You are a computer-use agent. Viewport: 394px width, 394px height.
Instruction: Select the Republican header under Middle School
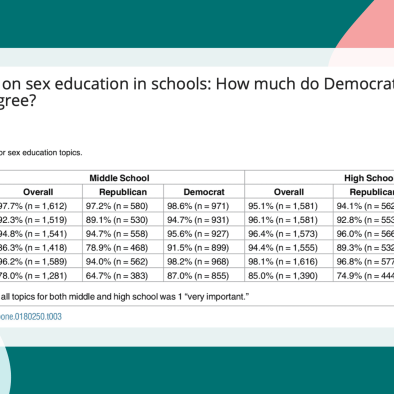[x=123, y=192]
